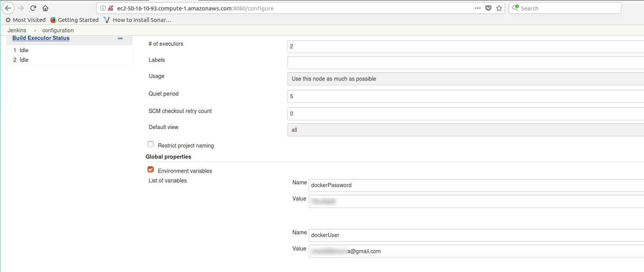The height and width of the screenshot is (272, 644).
Task: Edit the dockerUser name field
Action: [476, 235]
